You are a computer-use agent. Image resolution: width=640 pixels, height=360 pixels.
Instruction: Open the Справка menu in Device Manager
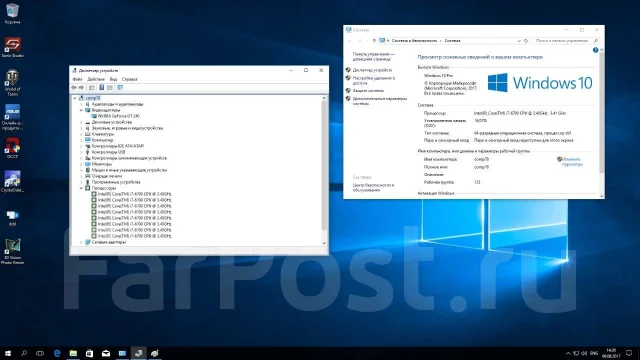pos(129,79)
